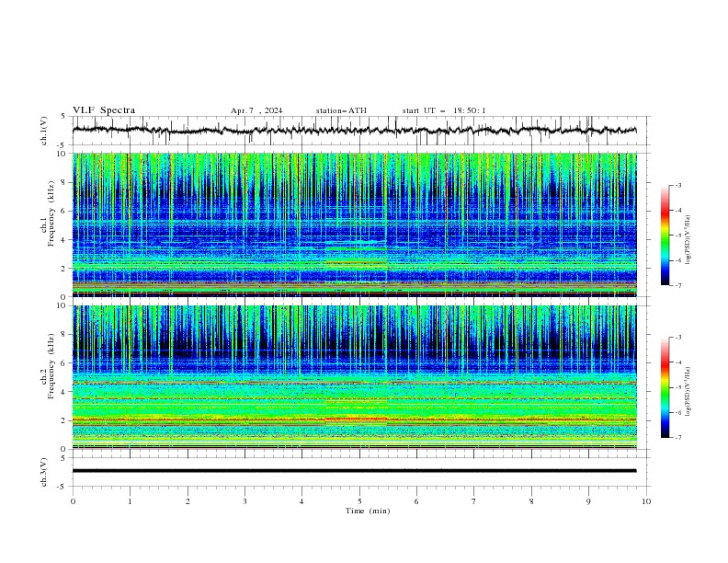Click the "station=ATH" header label
This screenshot has width=728, height=563.
(x=341, y=110)
